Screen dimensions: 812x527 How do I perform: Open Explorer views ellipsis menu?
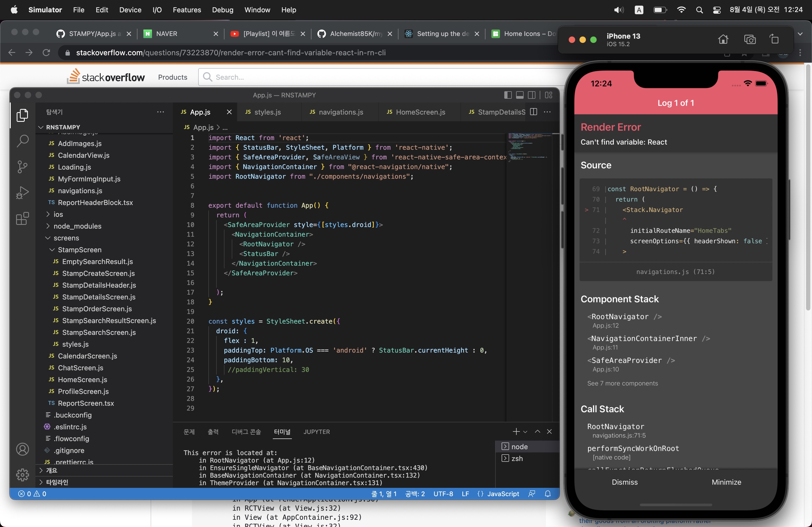[160, 112]
